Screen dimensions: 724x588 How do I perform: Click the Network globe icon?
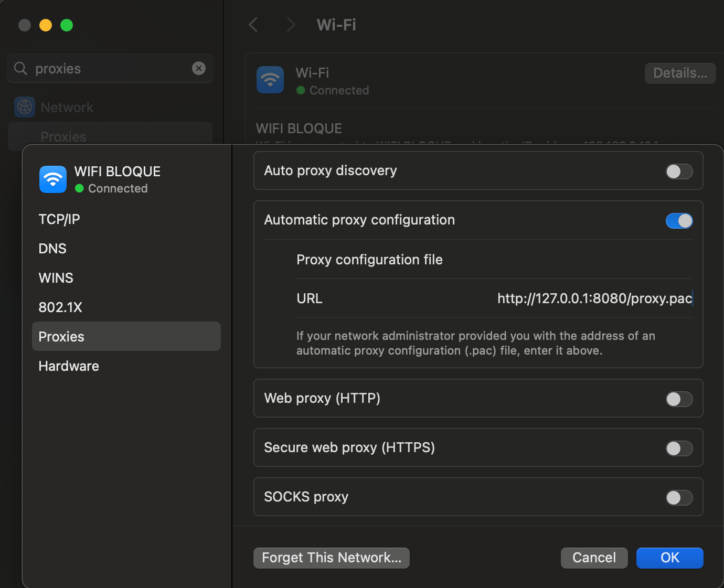[x=25, y=107]
